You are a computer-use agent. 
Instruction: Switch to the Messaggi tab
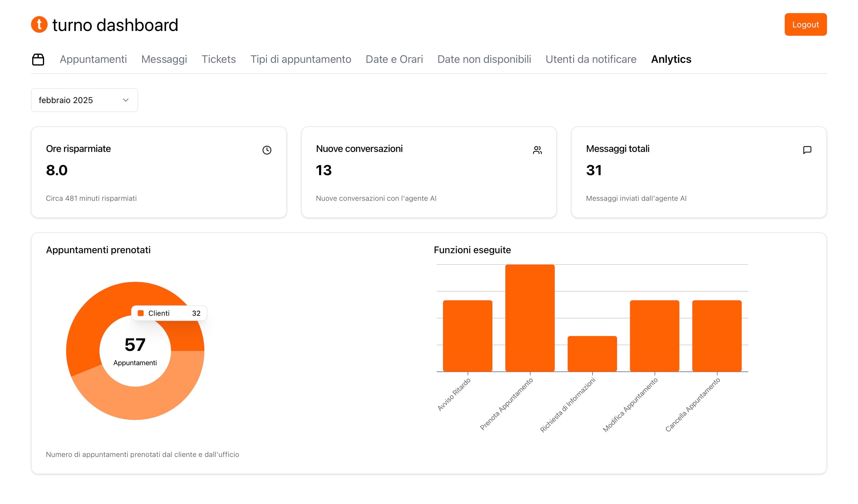pos(164,59)
